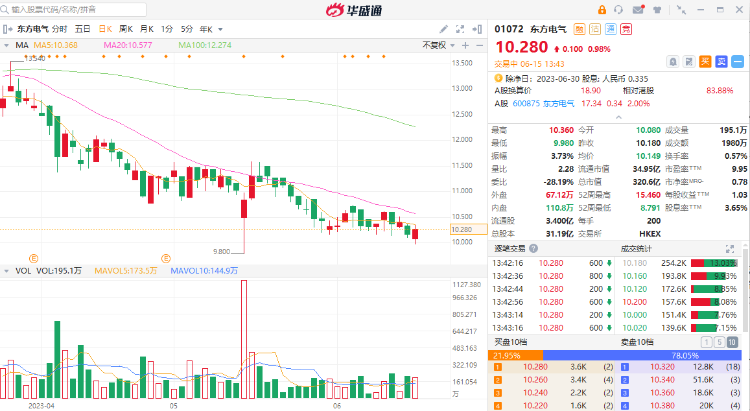Open customer service headset icon
This screenshot has height=411, width=750.
pos(618,10)
